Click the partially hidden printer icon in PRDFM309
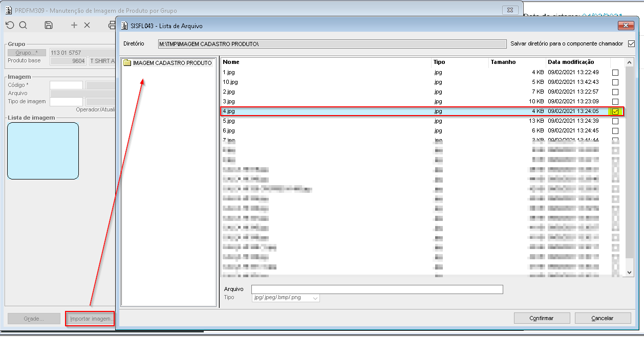 (112, 25)
